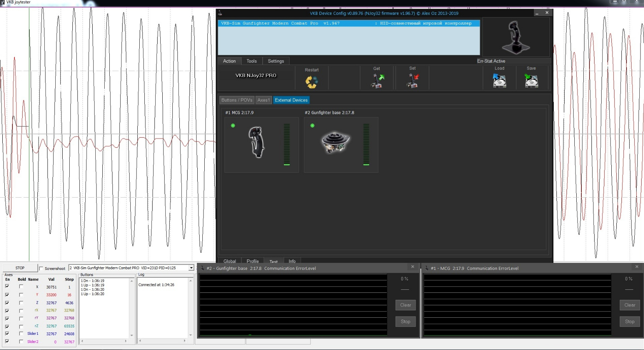644x350 pixels.
Task: Enable Bold for X axis
Action: click(21, 287)
